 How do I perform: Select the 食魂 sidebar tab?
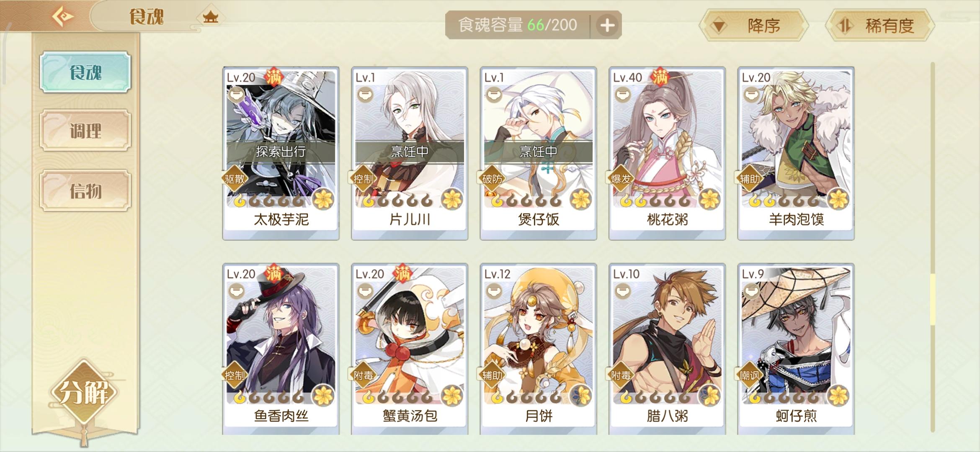(86, 72)
